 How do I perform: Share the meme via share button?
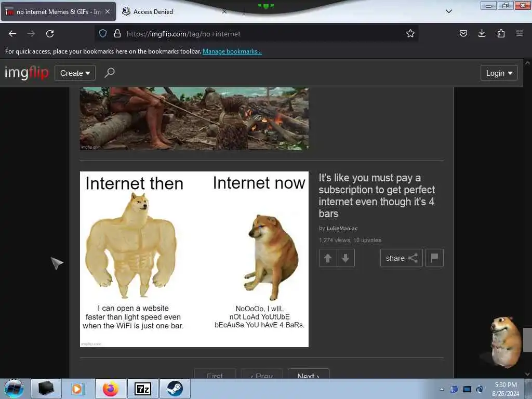402,258
